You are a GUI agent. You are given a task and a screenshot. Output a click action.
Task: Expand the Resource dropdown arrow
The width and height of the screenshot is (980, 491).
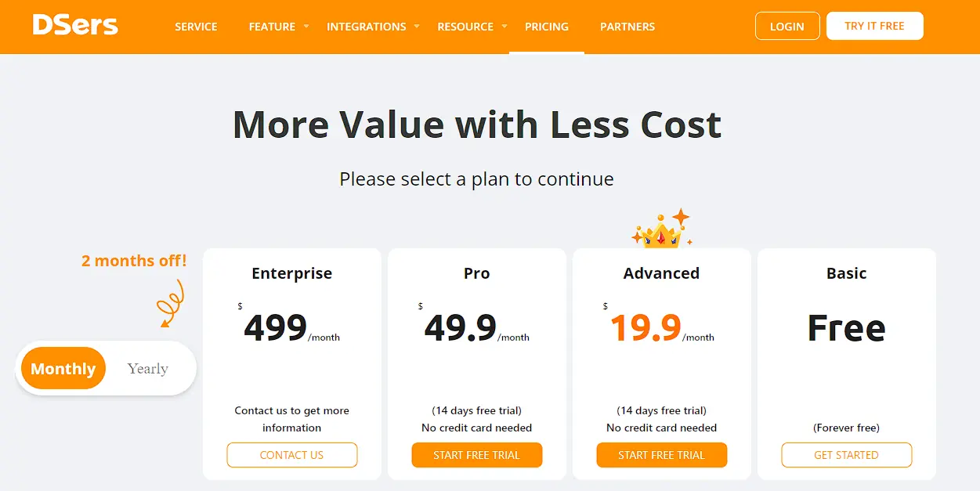tap(504, 26)
